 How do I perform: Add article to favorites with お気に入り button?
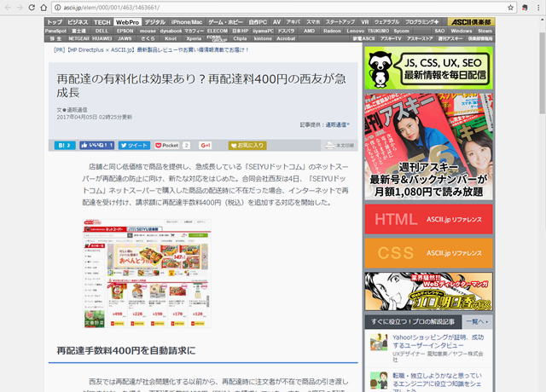247,146
